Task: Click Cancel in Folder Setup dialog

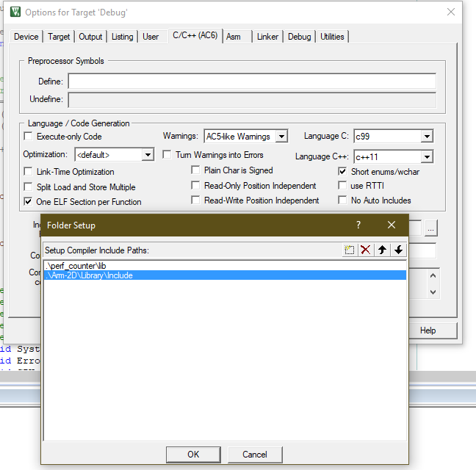Action: click(255, 455)
